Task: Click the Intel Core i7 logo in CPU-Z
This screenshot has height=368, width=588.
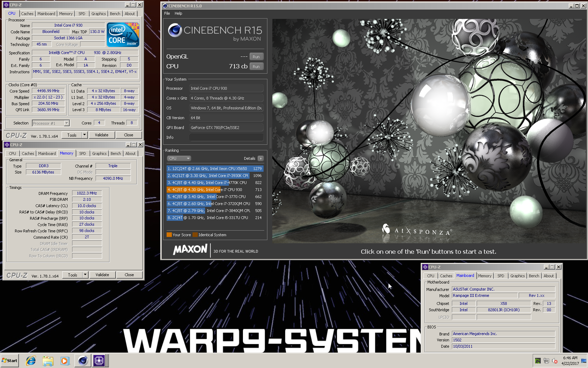Action: coord(122,35)
